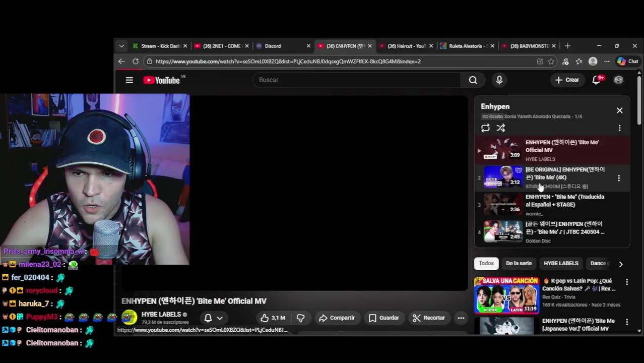Open Enhypen playlist options three-dot menu
Viewport: 644px width, 363px height.
pyautogui.click(x=619, y=128)
